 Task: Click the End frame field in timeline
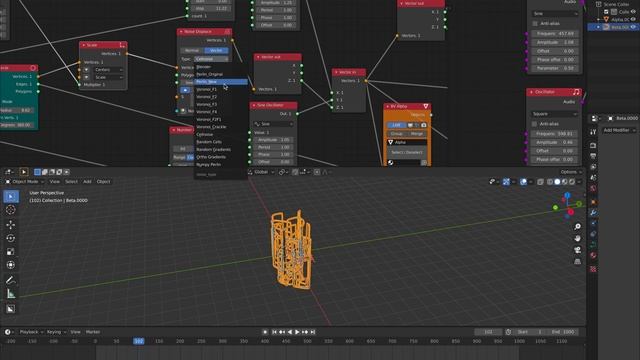[x=562, y=332]
